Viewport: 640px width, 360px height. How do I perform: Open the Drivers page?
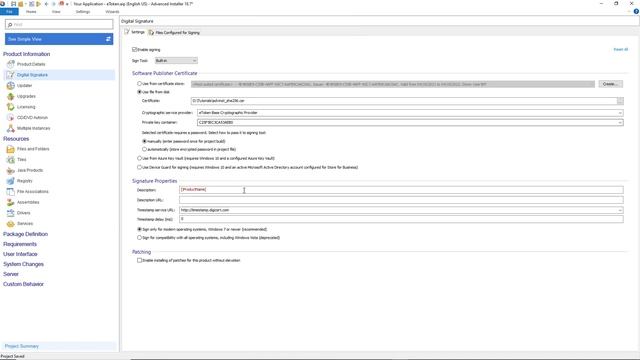23,213
